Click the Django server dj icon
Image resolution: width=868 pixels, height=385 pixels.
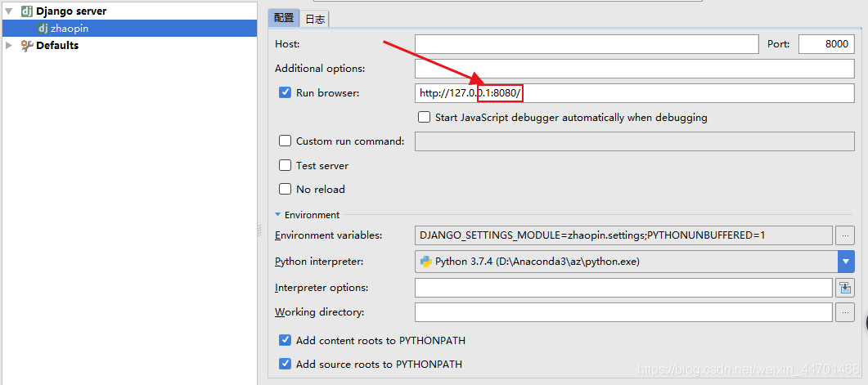pos(26,11)
